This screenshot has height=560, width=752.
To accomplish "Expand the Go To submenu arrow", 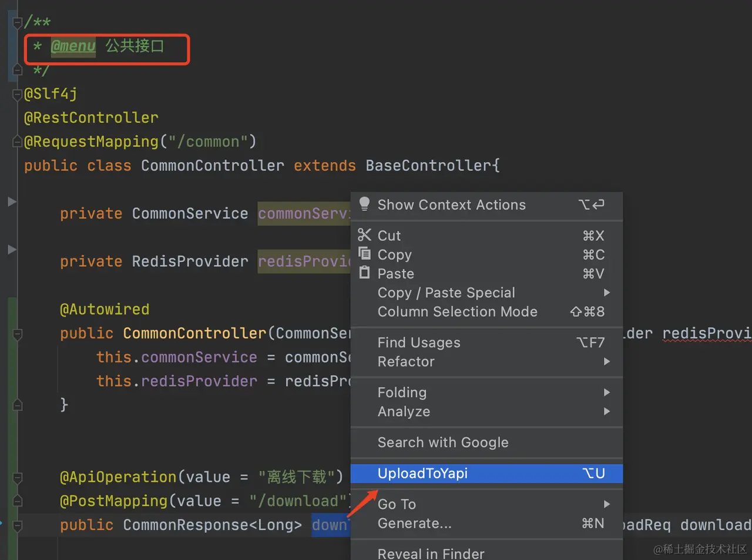I will point(607,504).
